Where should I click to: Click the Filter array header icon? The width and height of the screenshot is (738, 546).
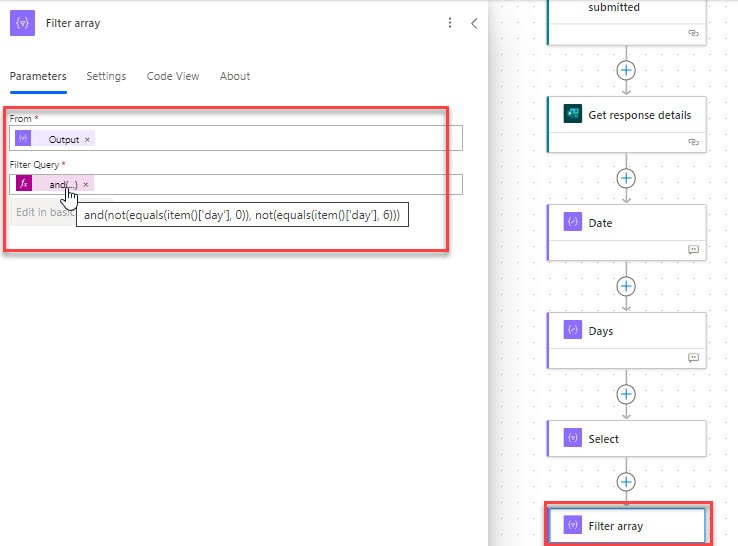(x=22, y=23)
